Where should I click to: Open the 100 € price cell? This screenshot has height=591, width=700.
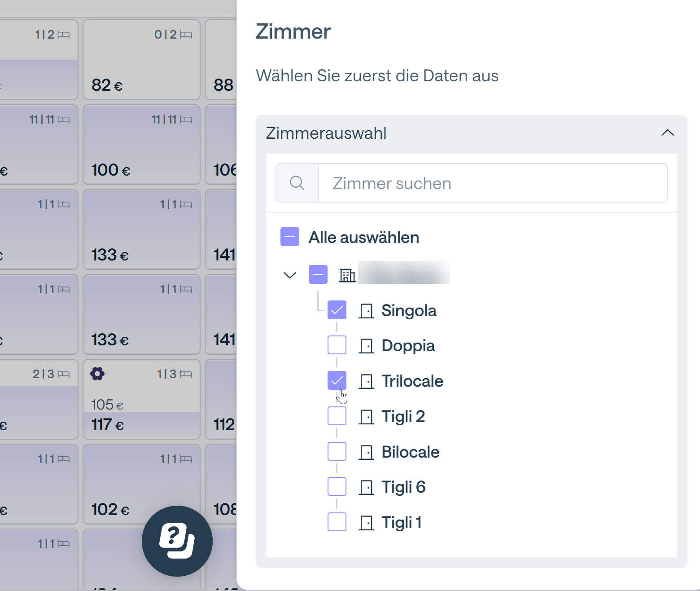click(141, 145)
